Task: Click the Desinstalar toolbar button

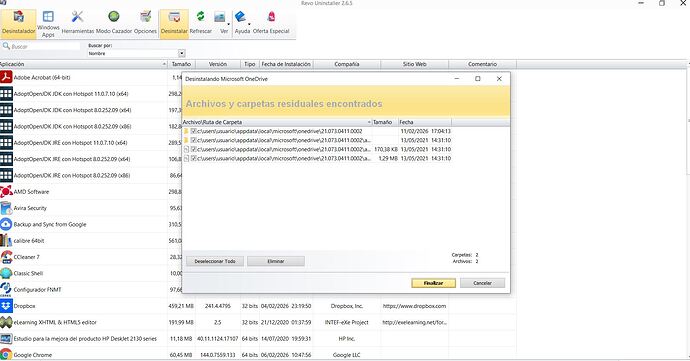Action: tap(174, 24)
